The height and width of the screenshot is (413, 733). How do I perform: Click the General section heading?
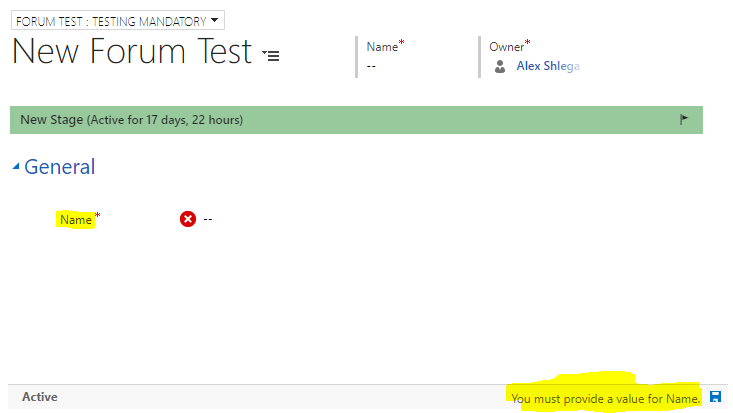[59, 167]
